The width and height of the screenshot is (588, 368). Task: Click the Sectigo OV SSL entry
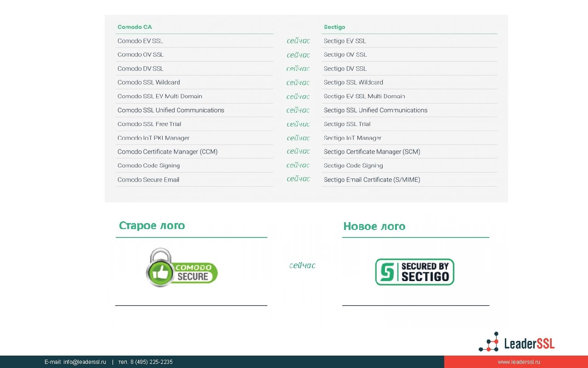345,55
